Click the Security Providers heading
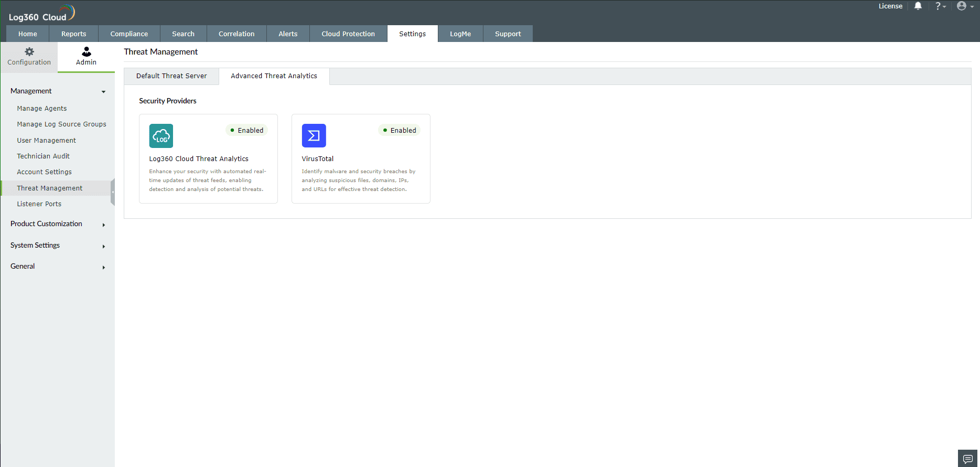 [x=168, y=101]
